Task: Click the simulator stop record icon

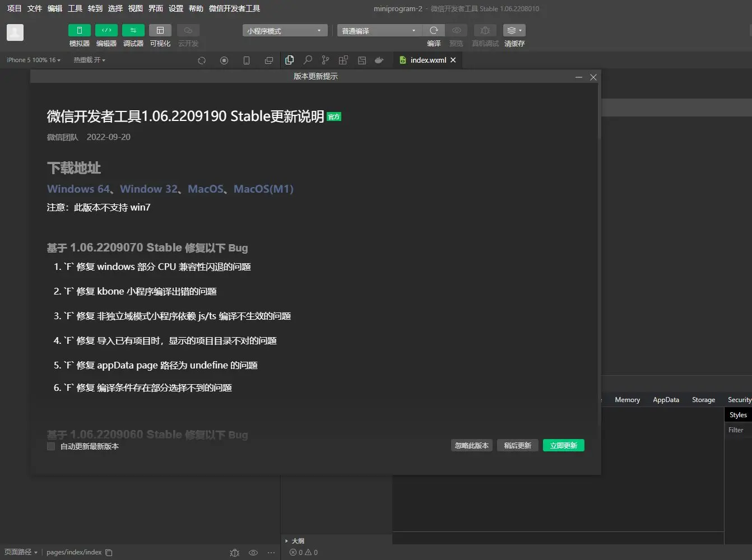Action: click(224, 60)
